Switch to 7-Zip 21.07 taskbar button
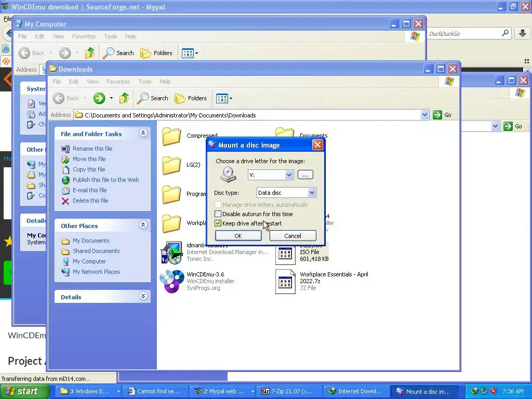Screen dimensions: 532x399 pos(288,391)
